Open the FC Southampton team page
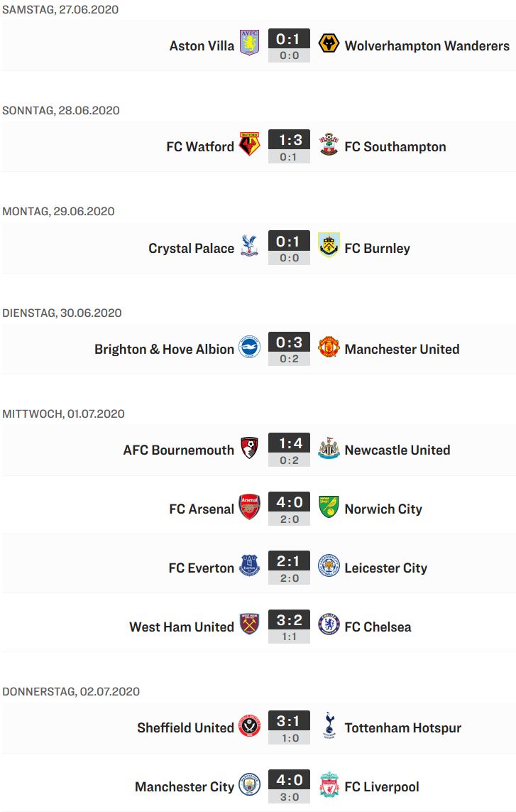Viewport: 516px width, 812px height. point(395,146)
